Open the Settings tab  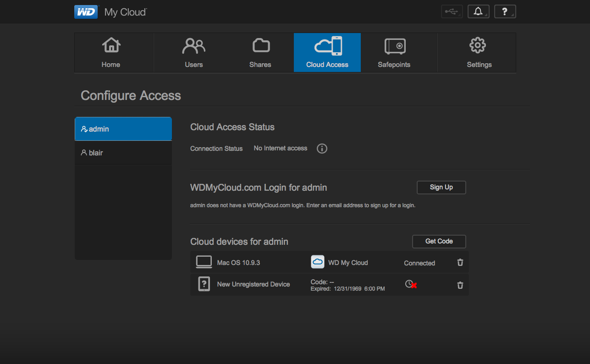pos(479,53)
